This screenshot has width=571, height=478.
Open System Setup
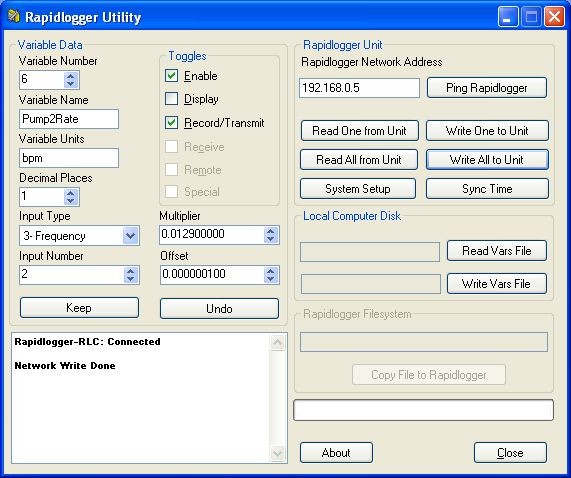point(358,189)
